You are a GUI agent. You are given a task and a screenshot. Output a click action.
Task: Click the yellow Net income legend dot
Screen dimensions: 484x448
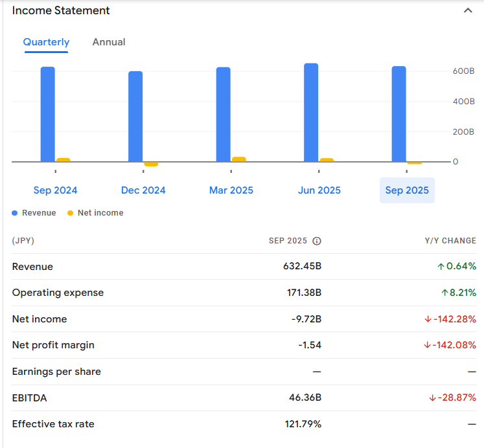click(x=70, y=213)
